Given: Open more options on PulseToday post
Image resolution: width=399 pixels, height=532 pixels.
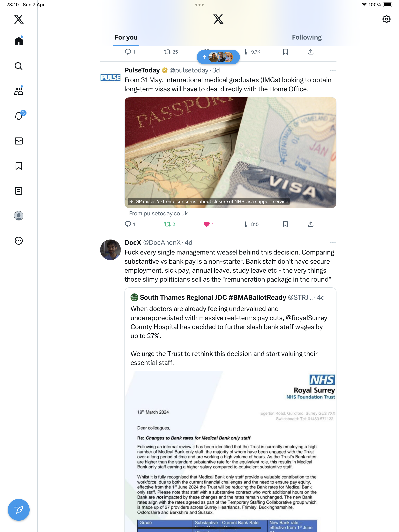Looking at the screenshot, I should [333, 70].
